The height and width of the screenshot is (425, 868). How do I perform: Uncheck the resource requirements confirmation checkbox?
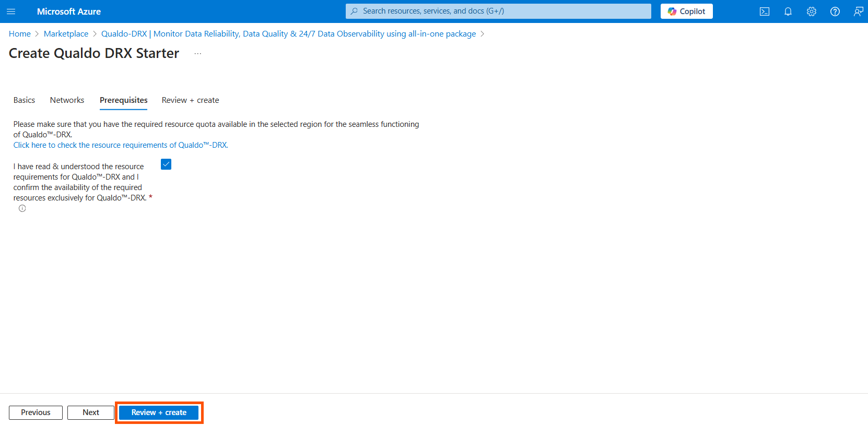(166, 164)
